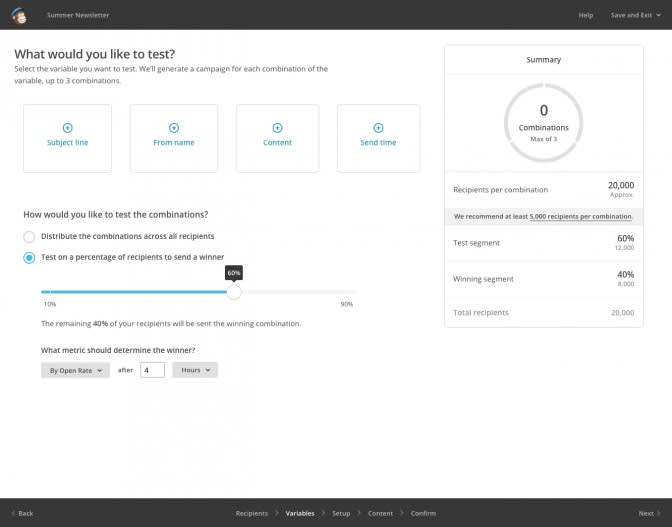Open the Hours unit dropdown
672x527 pixels.
[x=194, y=370]
